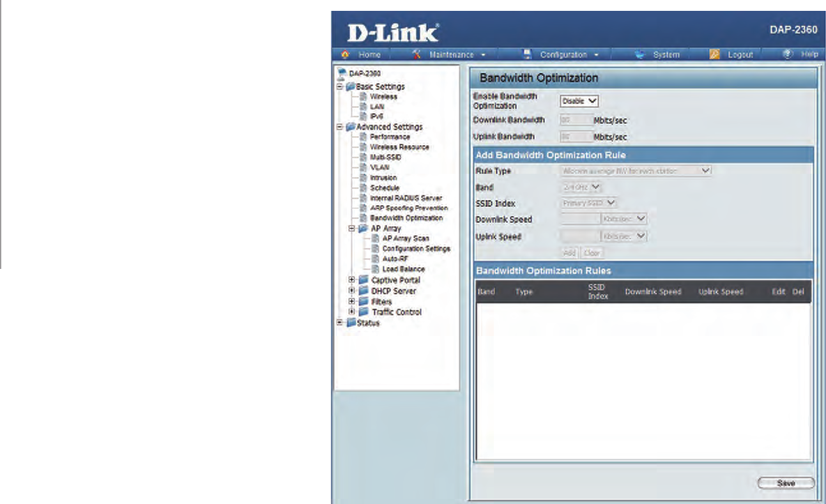Expand the Status tree node
826x504 pixels.
(340, 323)
